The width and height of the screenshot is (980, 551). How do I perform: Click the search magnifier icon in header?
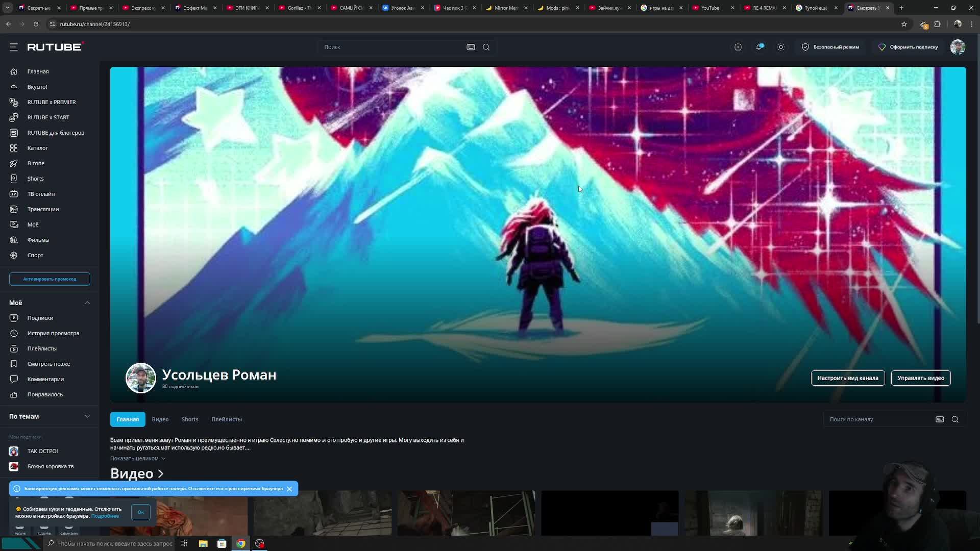(486, 47)
